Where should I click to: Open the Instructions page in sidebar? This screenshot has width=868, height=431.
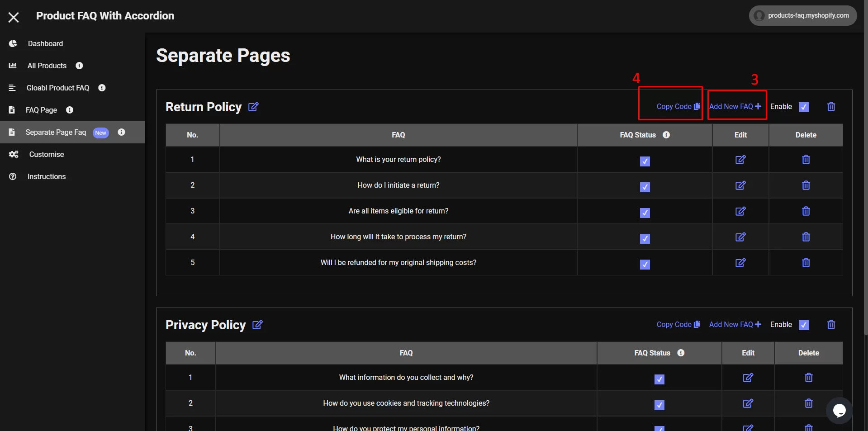click(x=46, y=176)
